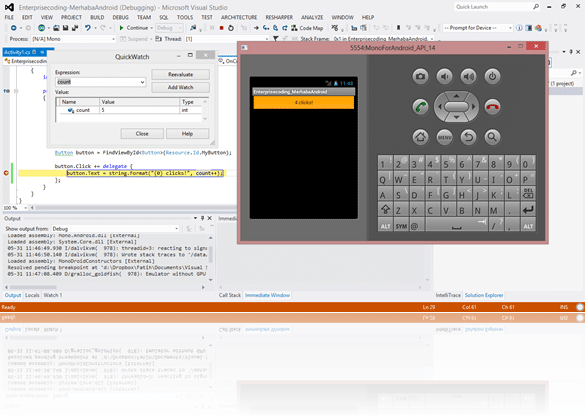Click the Step Into toolbar icon

click(x=266, y=28)
